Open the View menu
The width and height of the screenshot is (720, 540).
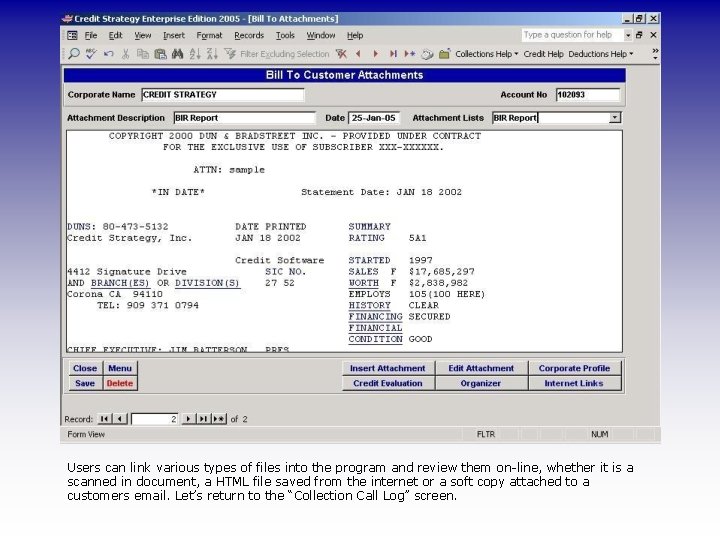click(143, 35)
